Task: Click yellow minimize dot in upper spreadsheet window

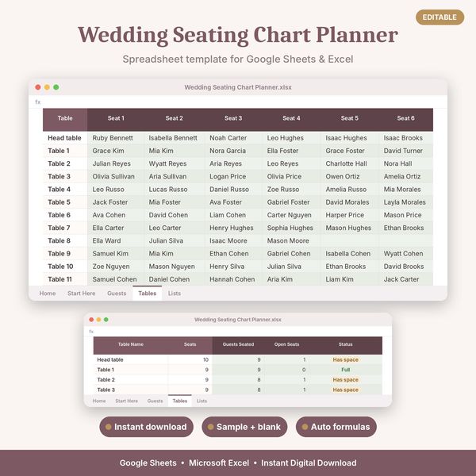Action: [47, 87]
